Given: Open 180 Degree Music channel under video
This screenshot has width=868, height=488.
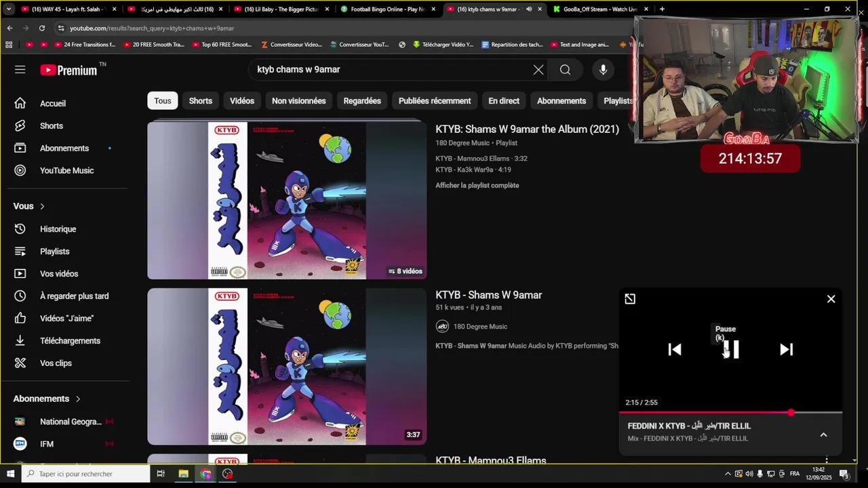Looking at the screenshot, I should coord(480,327).
